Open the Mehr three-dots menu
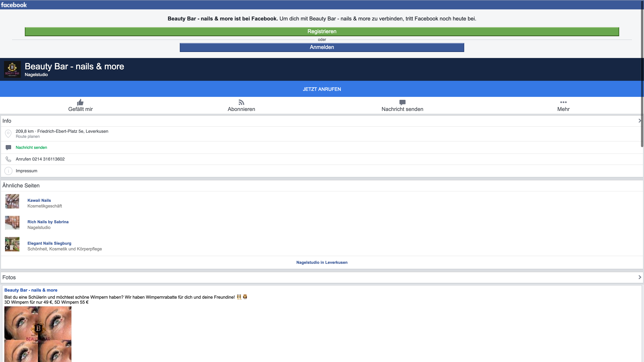Screen dimensions: 644x362 (563, 102)
